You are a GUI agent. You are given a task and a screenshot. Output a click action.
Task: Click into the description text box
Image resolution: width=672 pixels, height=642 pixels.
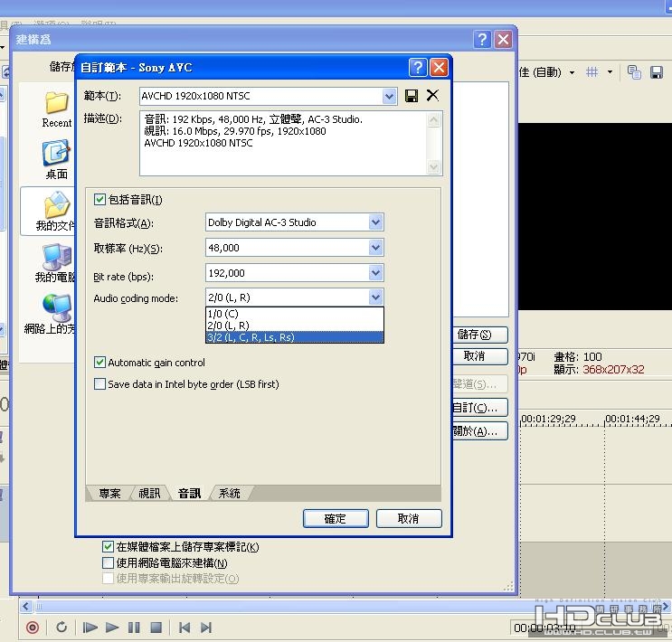tap(284, 143)
